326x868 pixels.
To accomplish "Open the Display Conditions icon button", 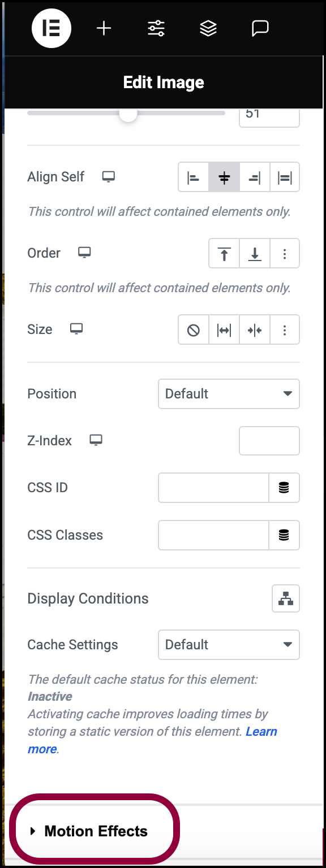I will [286, 598].
